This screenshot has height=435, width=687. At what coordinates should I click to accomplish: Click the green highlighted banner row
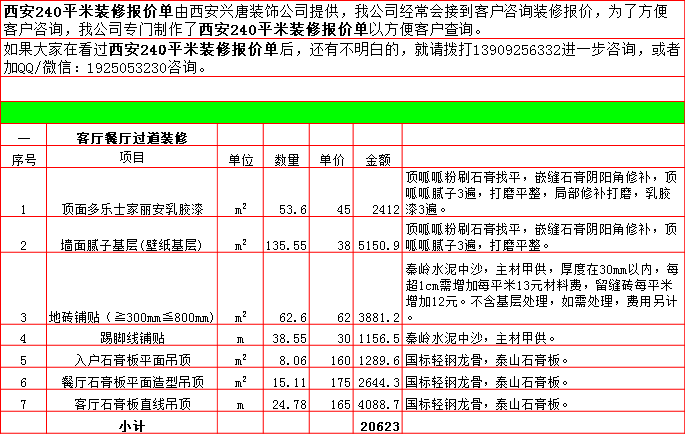343,112
